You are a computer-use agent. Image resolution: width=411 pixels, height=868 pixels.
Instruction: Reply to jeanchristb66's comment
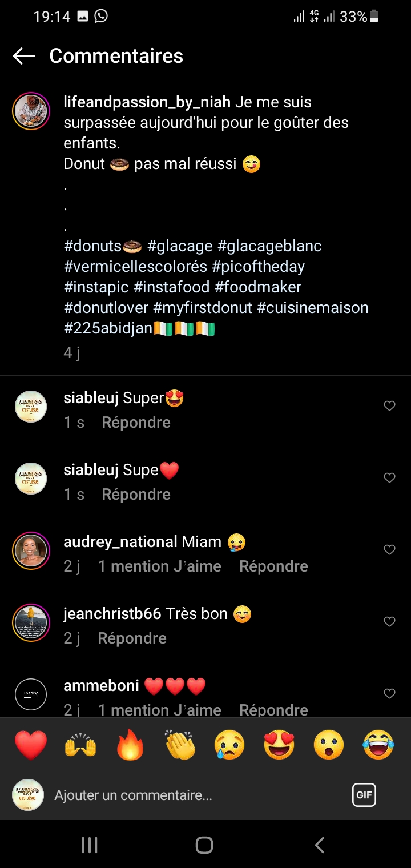(x=132, y=638)
